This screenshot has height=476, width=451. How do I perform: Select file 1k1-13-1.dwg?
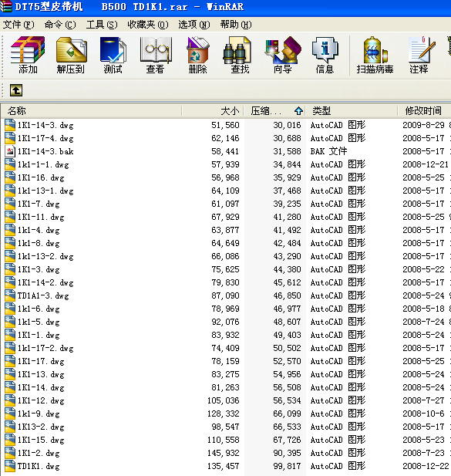[45, 191]
